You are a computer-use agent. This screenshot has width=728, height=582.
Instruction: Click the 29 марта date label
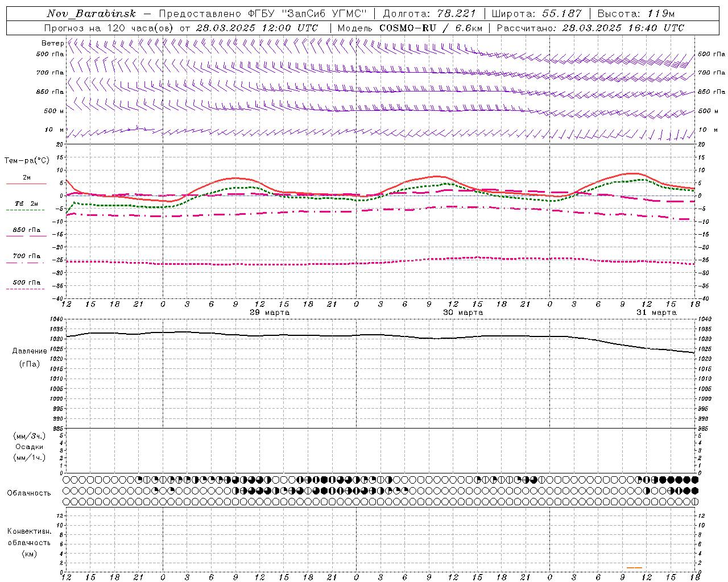[x=270, y=313]
